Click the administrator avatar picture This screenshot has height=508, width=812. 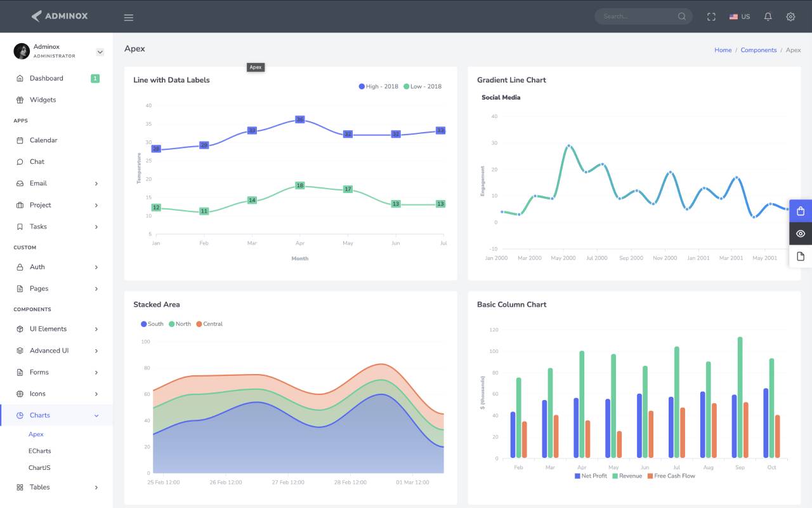point(22,51)
